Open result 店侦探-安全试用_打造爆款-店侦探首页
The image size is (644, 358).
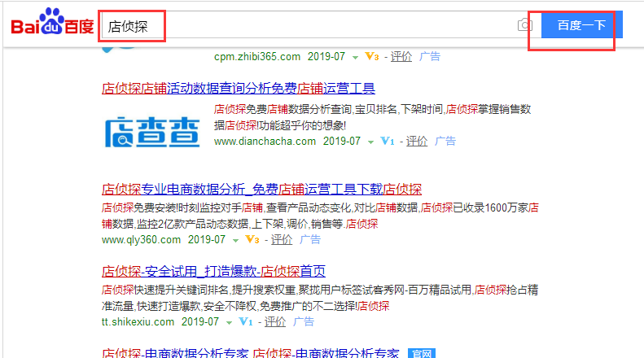tap(213, 272)
